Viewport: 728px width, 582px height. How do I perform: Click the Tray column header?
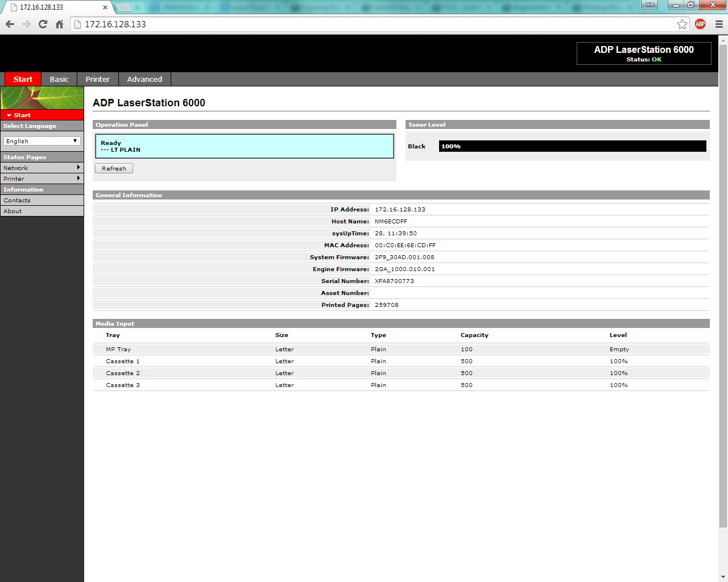(x=113, y=335)
